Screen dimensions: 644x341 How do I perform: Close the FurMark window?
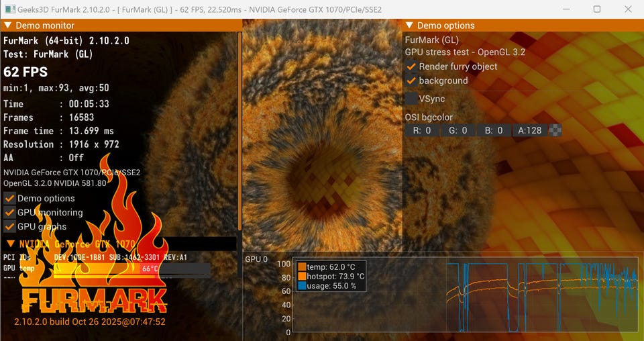point(628,9)
